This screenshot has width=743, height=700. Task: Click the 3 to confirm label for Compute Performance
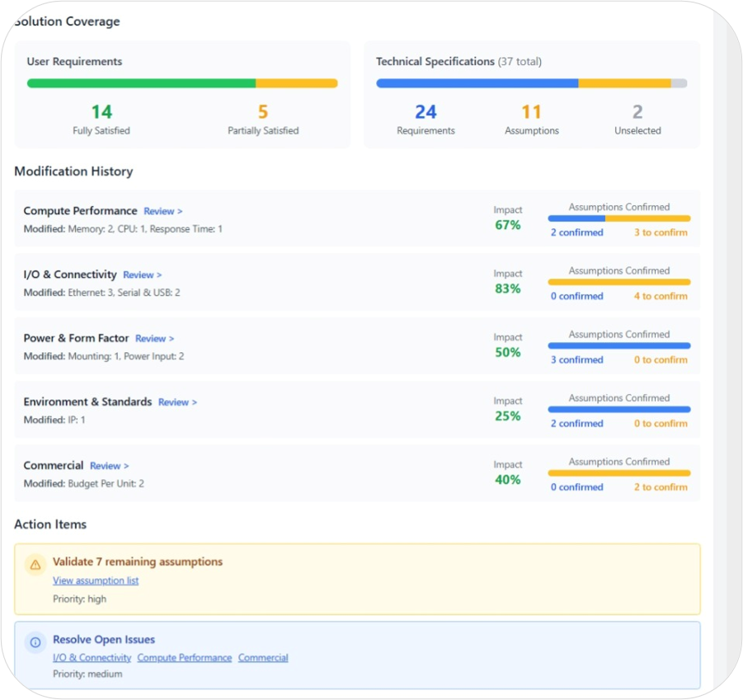[660, 233]
